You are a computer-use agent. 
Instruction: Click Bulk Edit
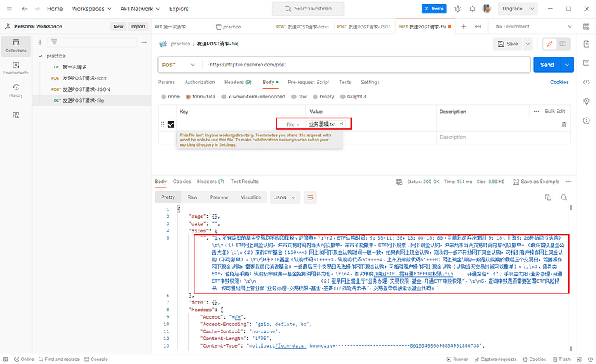click(x=555, y=112)
